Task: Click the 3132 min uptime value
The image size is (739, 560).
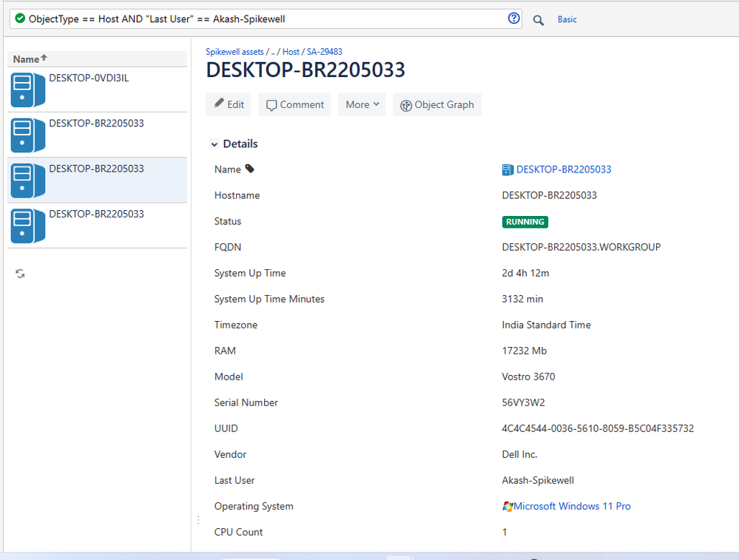Action: tap(522, 299)
